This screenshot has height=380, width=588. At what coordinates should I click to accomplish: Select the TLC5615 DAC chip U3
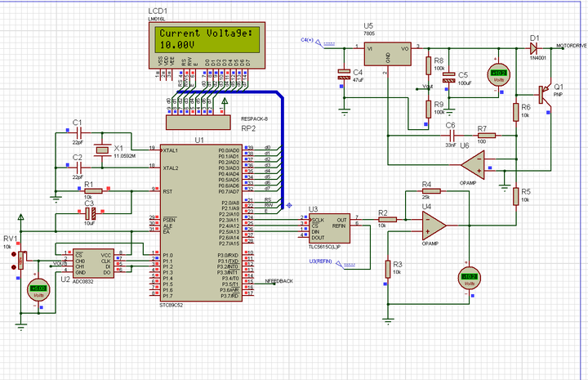coord(329,229)
